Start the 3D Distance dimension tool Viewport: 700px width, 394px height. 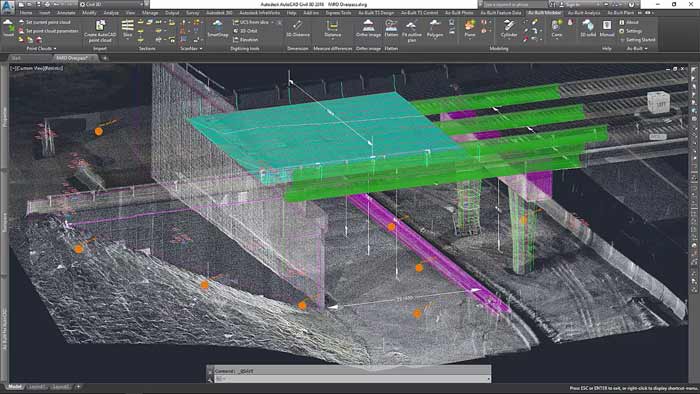click(298, 28)
